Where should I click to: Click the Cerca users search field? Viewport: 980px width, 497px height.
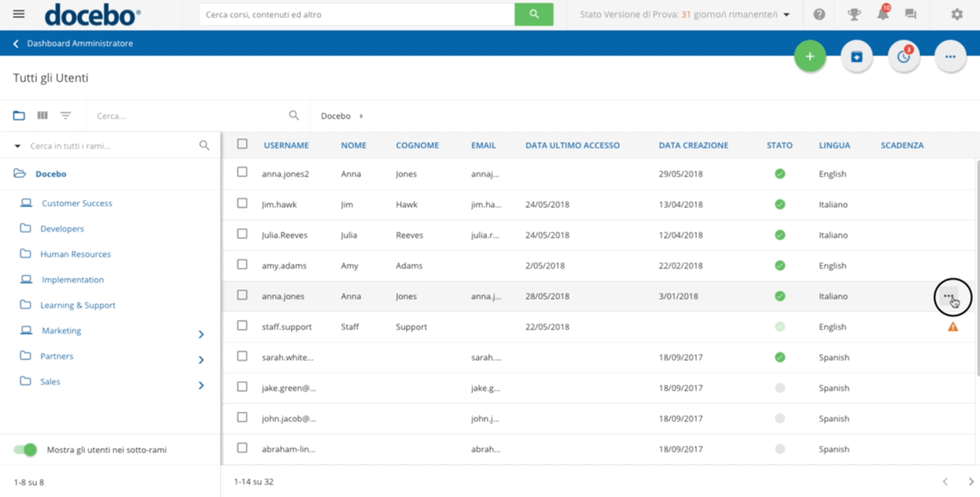pyautogui.click(x=189, y=116)
